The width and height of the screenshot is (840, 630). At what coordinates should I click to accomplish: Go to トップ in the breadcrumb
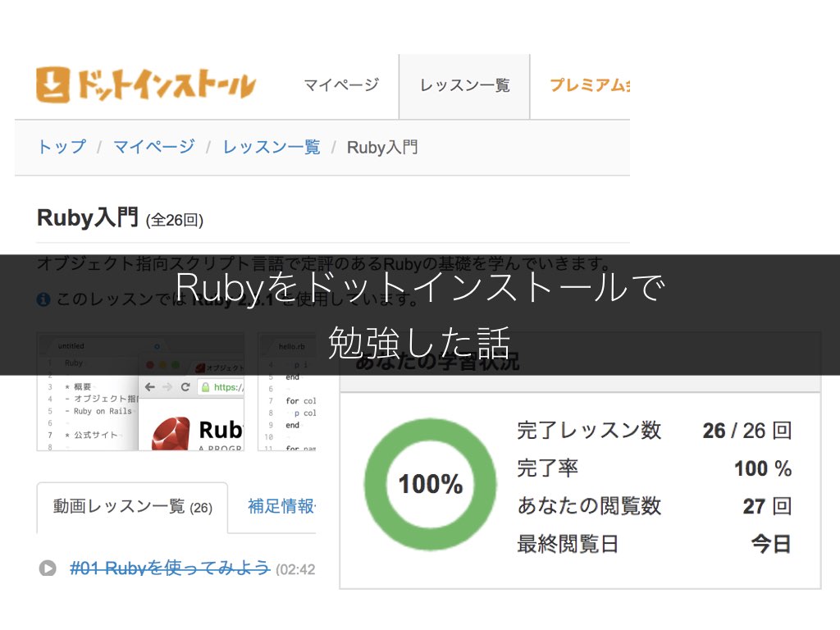click(x=62, y=147)
